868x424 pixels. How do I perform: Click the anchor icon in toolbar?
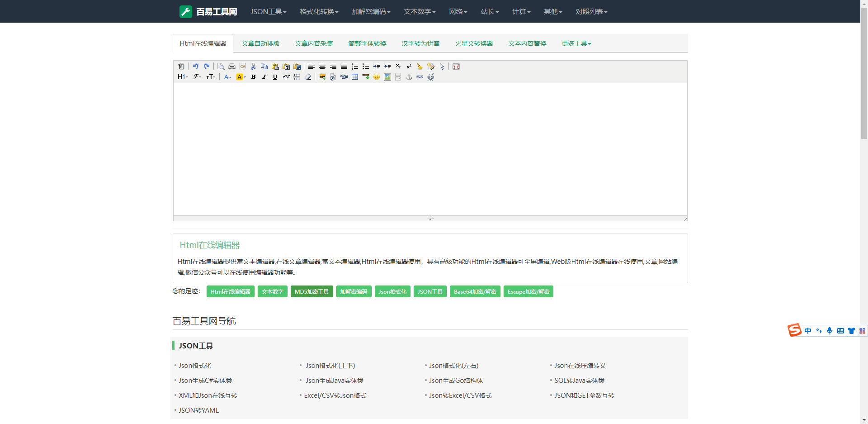click(x=409, y=77)
